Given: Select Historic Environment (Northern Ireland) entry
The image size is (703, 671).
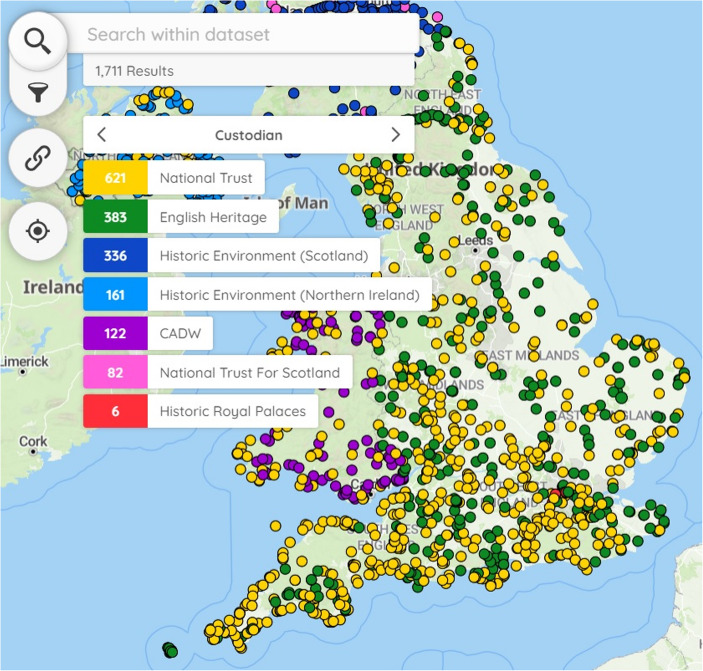Looking at the screenshot, I should pyautogui.click(x=257, y=295).
